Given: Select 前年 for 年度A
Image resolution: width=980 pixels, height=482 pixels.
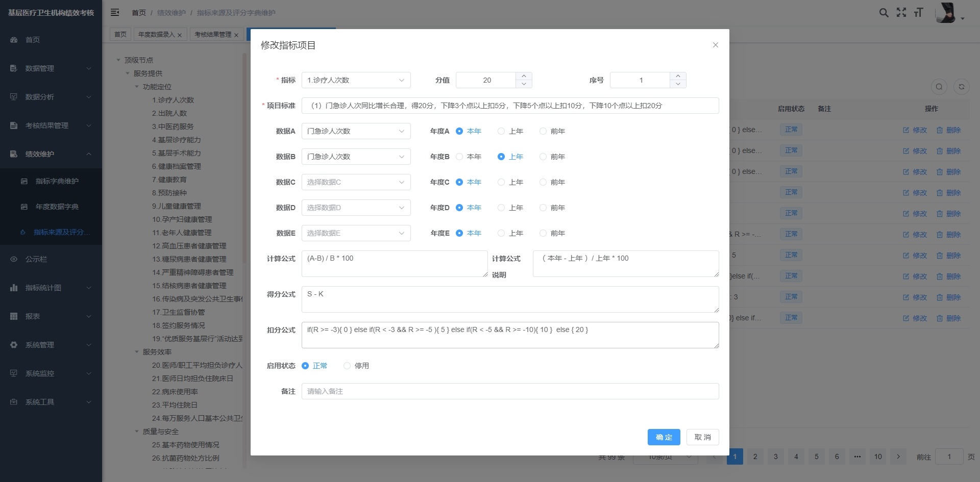Looking at the screenshot, I should (552, 131).
